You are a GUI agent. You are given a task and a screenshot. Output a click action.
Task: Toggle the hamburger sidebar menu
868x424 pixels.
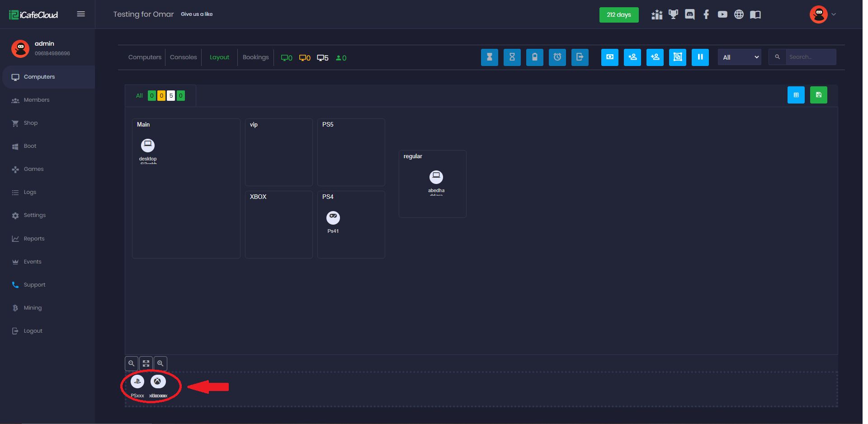[81, 14]
